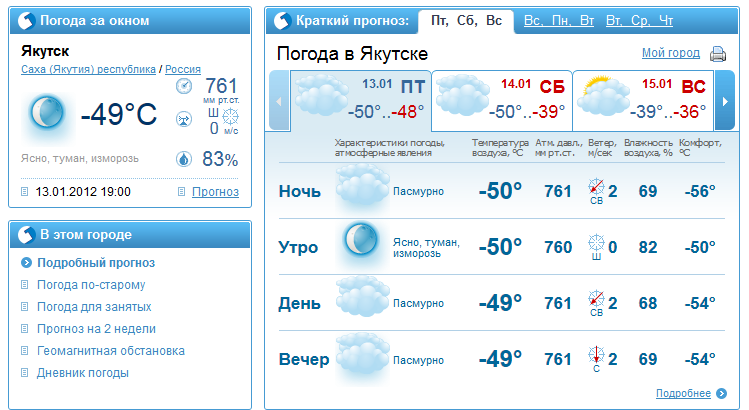
Task: Click the large moon weather icon
Action: click(x=47, y=113)
